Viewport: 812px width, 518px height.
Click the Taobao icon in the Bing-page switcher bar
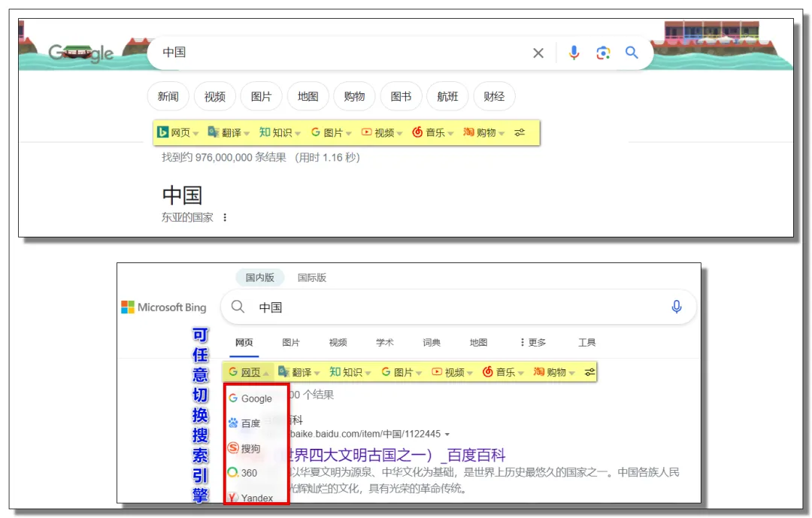[538, 371]
